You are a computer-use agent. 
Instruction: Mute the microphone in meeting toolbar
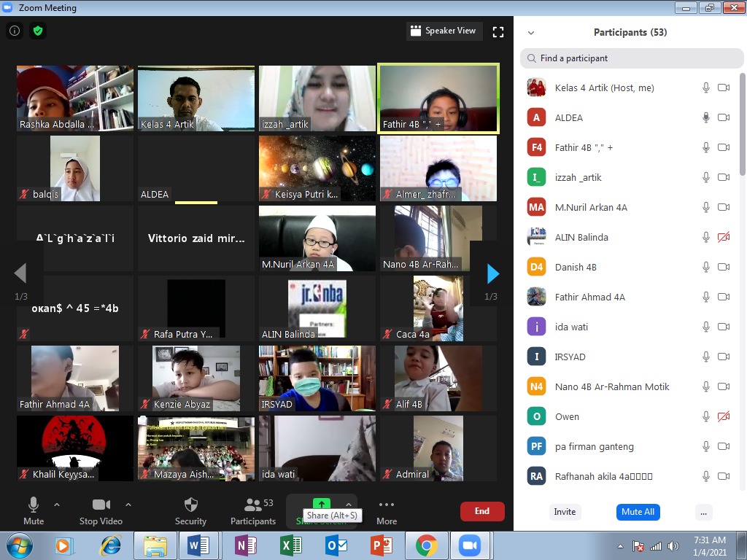[34, 505]
